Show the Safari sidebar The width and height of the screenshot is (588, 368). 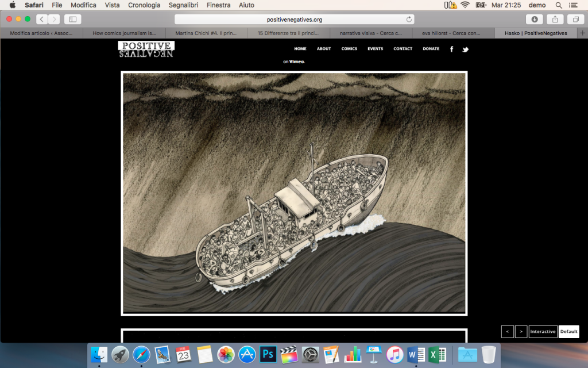click(73, 19)
